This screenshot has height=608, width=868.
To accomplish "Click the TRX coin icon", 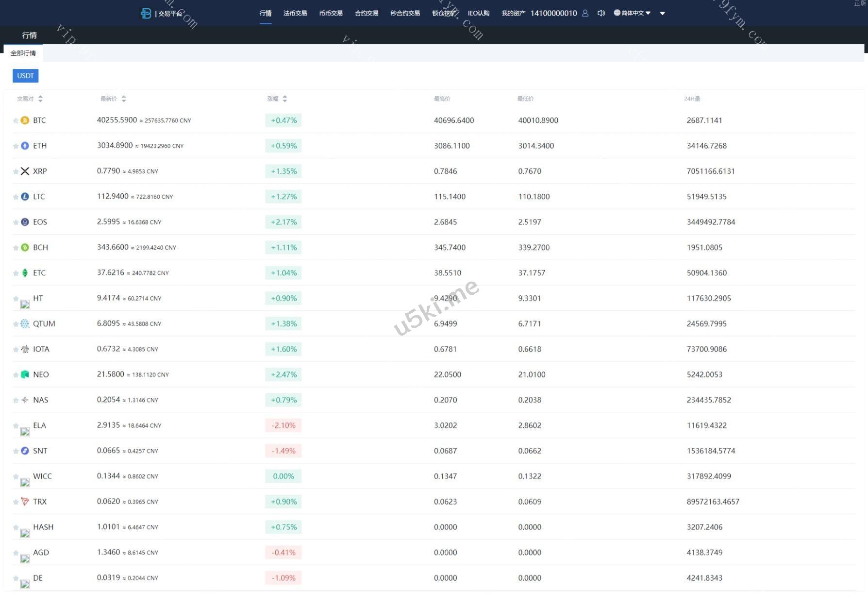I will click(x=25, y=502).
